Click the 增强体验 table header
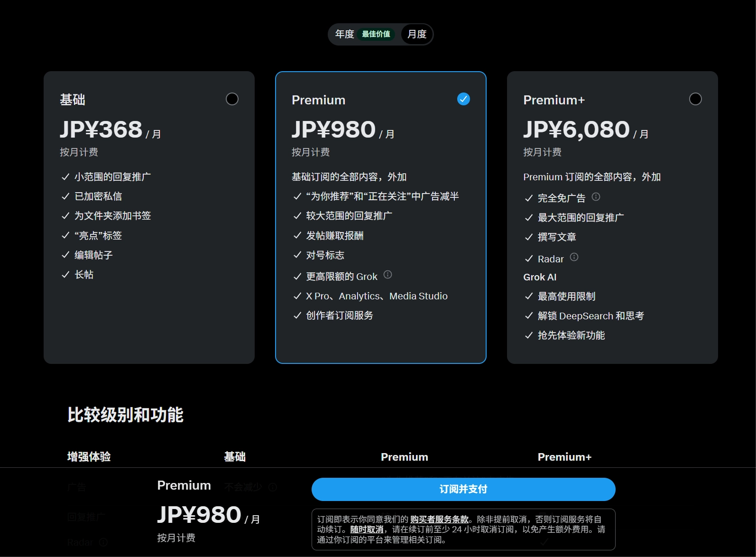756x557 pixels. [x=89, y=457]
